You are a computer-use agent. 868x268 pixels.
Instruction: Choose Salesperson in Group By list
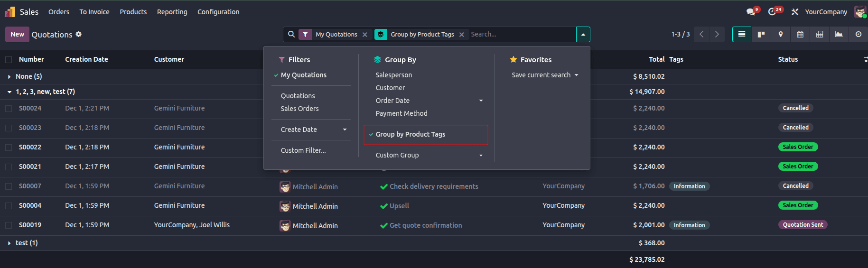[394, 75]
